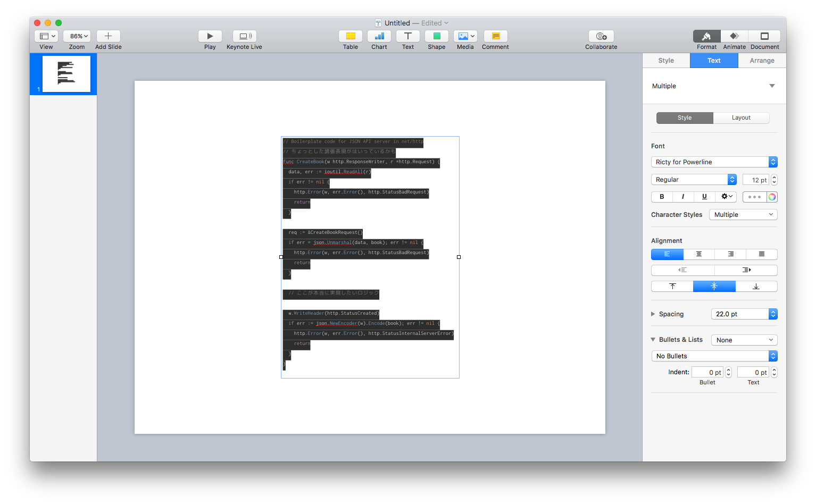The image size is (816, 504).
Task: Align text to middle of box vertically
Action: pos(714,287)
